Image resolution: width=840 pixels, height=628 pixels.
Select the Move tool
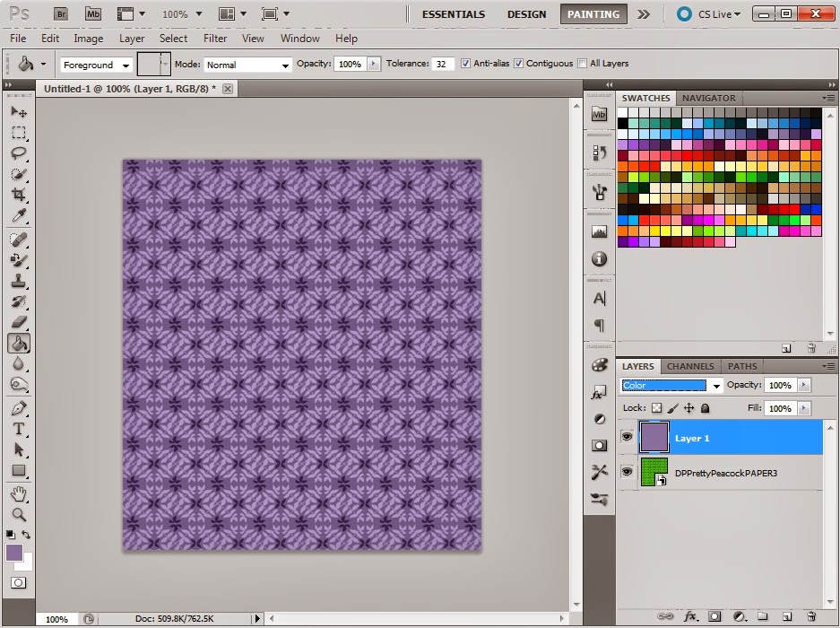[x=19, y=111]
